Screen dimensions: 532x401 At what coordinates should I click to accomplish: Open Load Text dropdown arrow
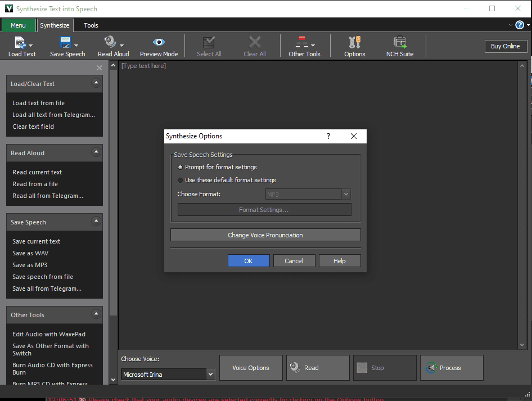[x=31, y=46]
